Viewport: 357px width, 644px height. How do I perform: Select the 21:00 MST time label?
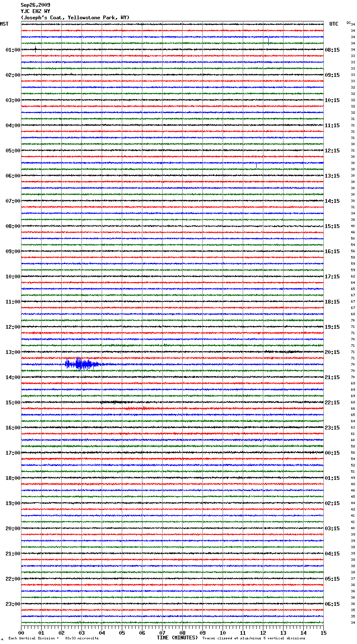coord(13,554)
